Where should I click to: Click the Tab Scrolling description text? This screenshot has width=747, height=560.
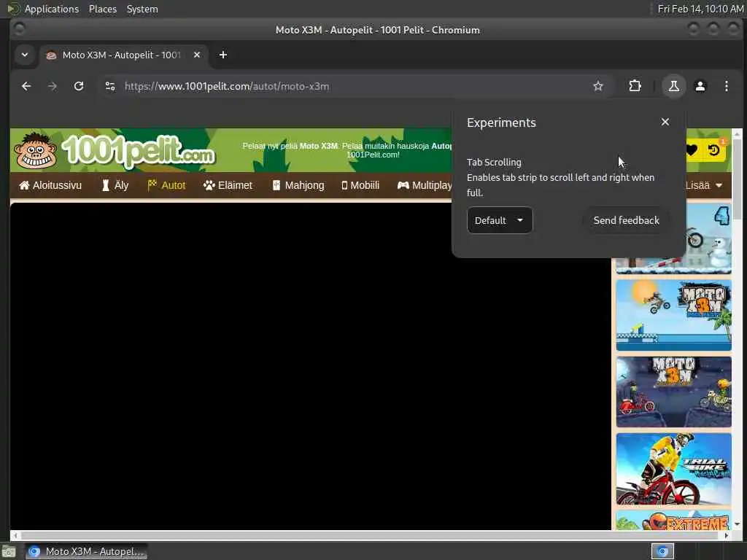[560, 184]
